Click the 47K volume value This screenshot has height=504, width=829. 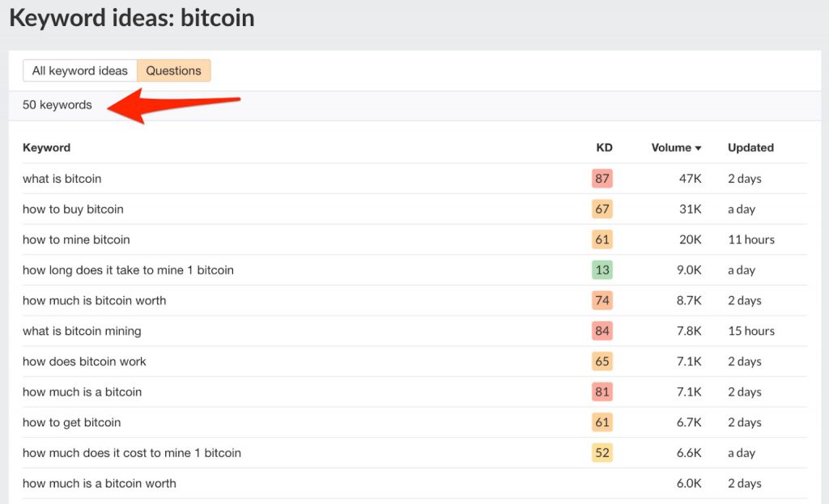(690, 179)
